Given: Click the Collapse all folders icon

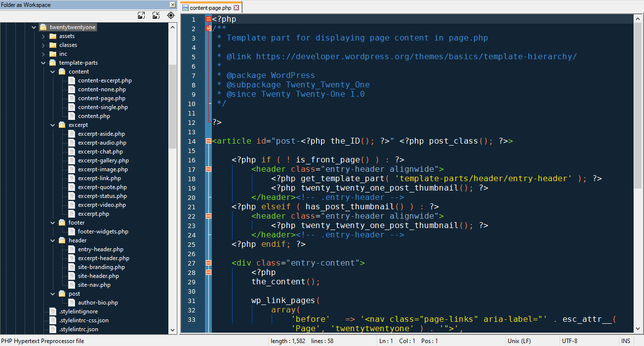Looking at the screenshot, I should coord(156,15).
